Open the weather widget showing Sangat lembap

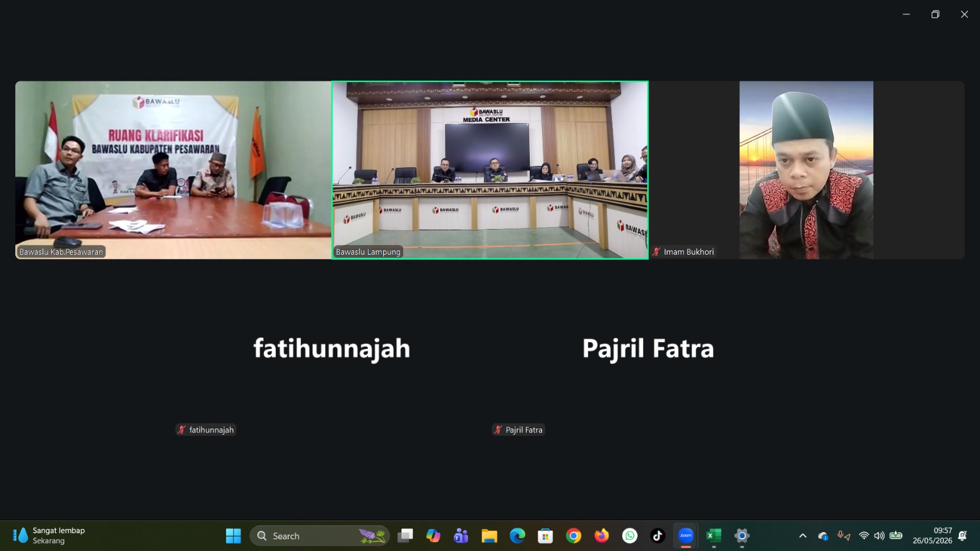[49, 536]
